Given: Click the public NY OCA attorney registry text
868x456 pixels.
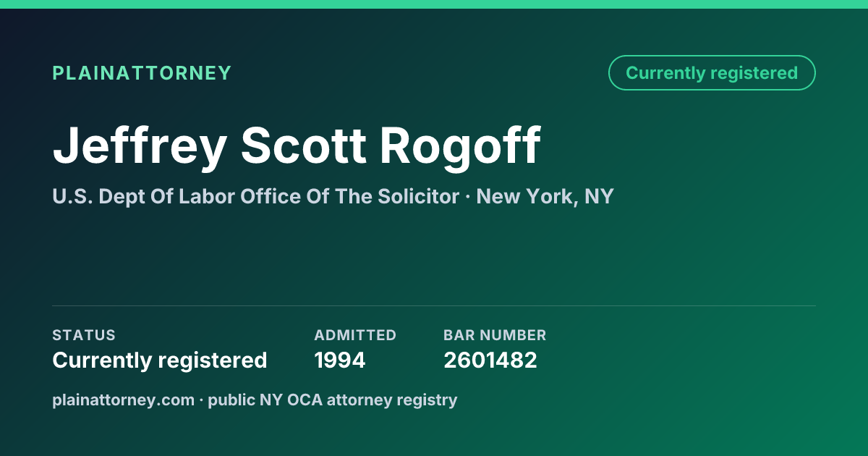Looking at the screenshot, I should click(x=333, y=400).
